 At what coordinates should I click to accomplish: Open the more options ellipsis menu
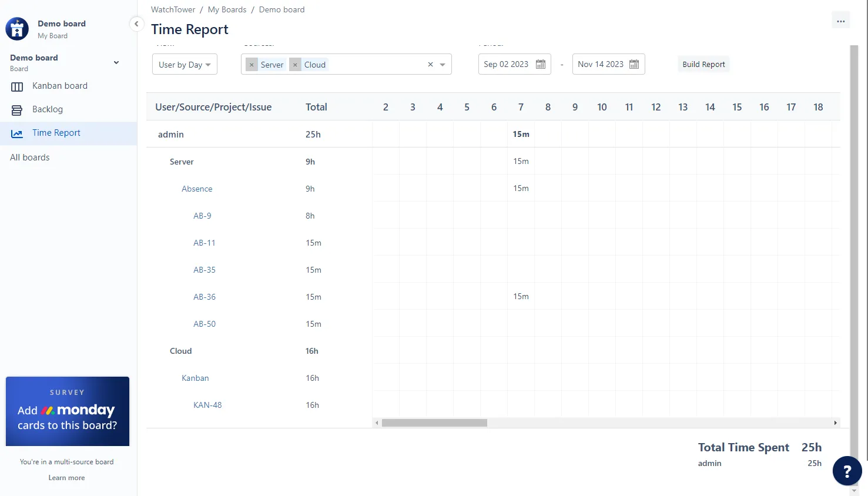(841, 21)
